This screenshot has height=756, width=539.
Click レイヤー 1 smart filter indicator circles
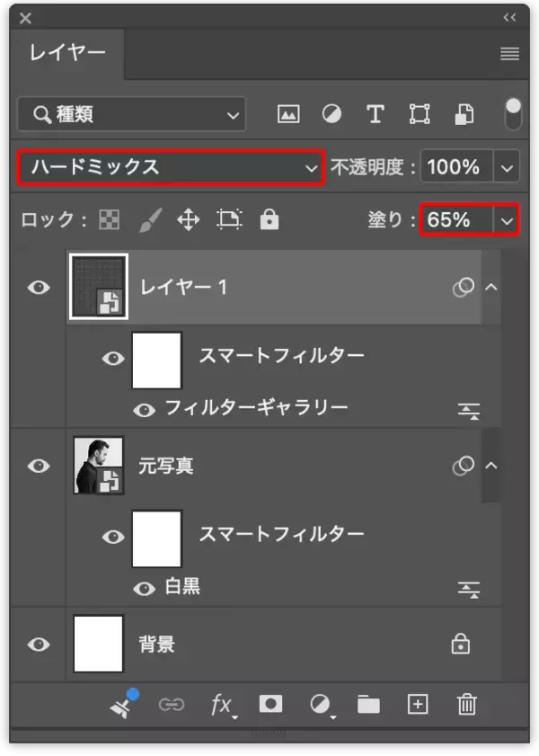pos(463,288)
